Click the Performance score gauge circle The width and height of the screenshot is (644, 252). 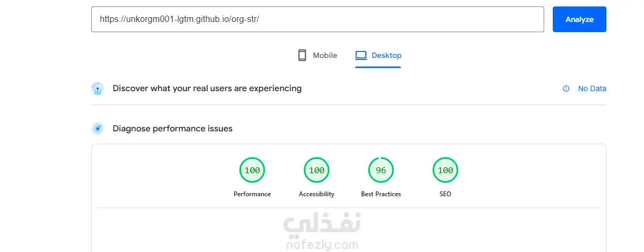[252, 171]
